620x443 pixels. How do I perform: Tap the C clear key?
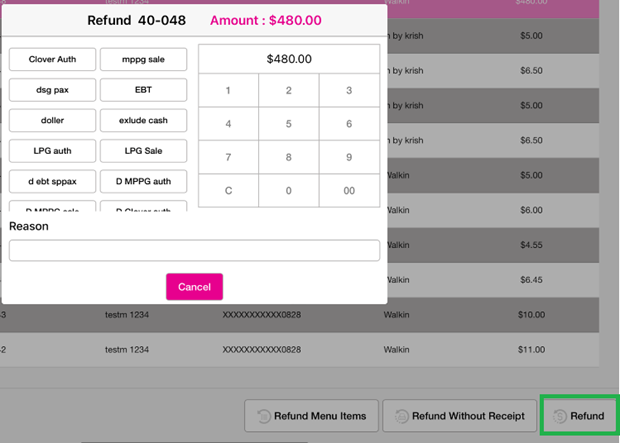coord(228,190)
